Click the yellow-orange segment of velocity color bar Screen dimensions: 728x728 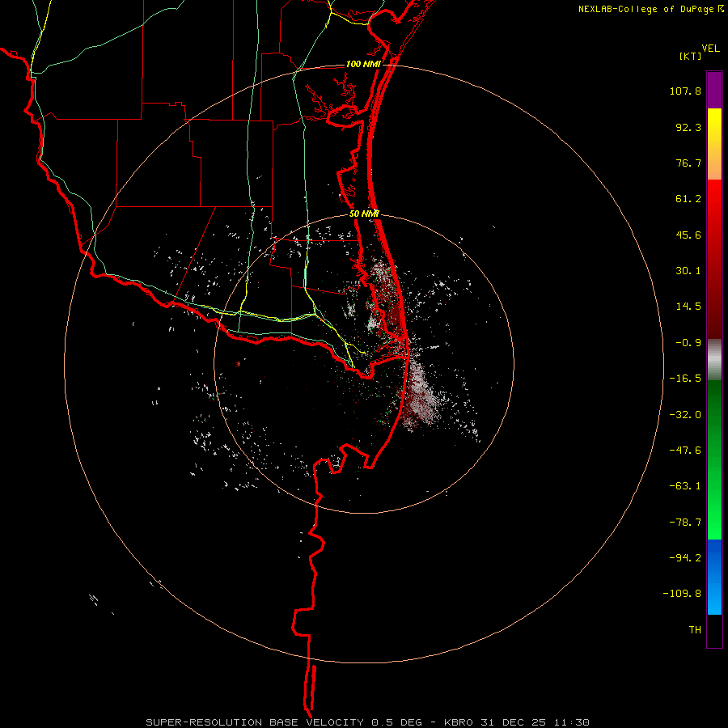[x=714, y=144]
